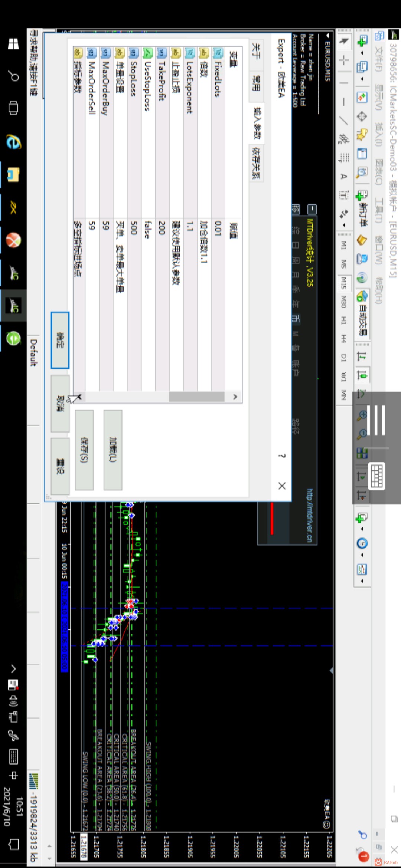401x868 pixels.
Task: Show hidden system tray icons chevron
Action: pos(13,669)
